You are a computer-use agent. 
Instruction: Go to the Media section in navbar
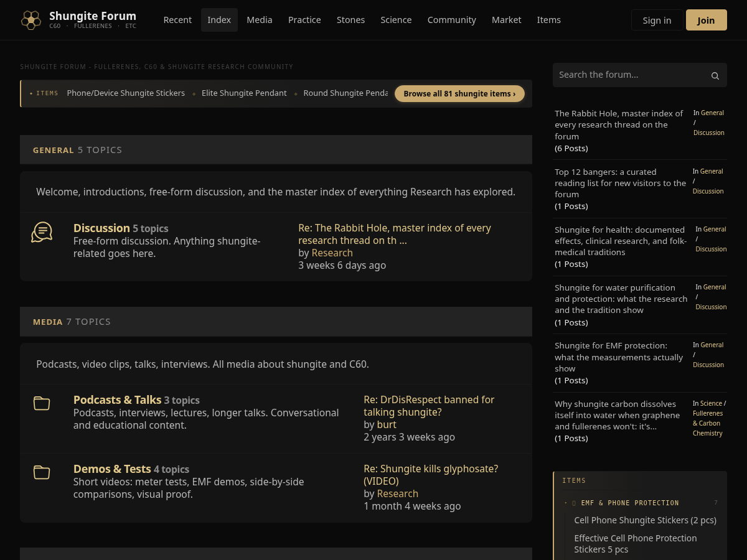(260, 20)
